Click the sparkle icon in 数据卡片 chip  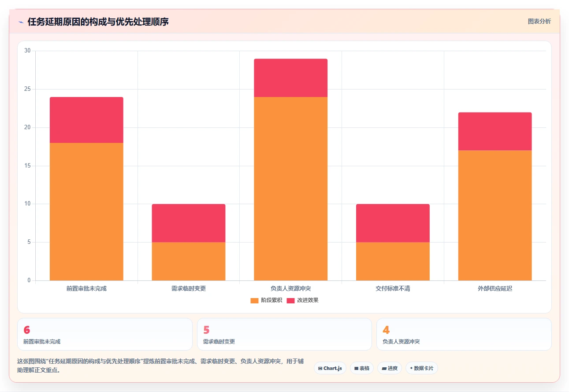click(411, 368)
